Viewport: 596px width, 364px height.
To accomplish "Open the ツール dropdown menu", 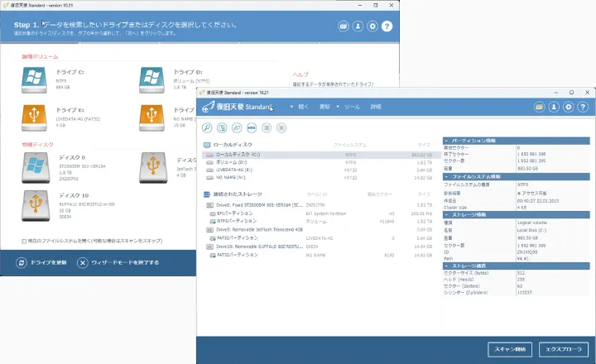I will tap(348, 107).
